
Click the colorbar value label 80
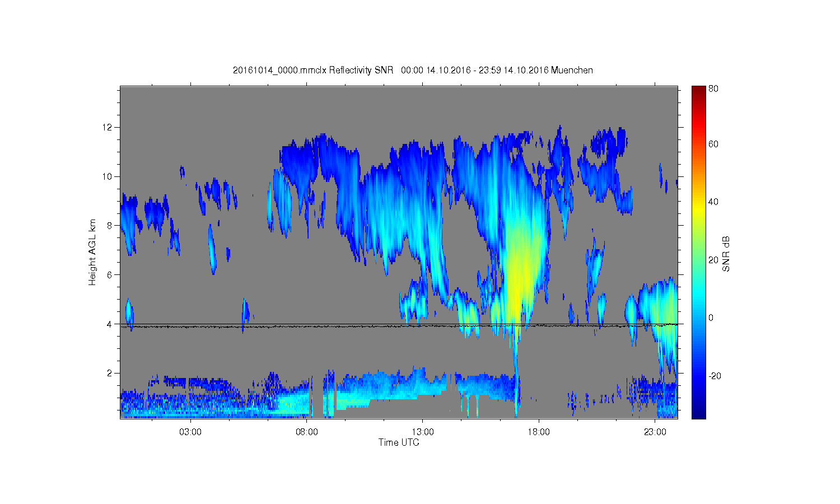pos(713,88)
